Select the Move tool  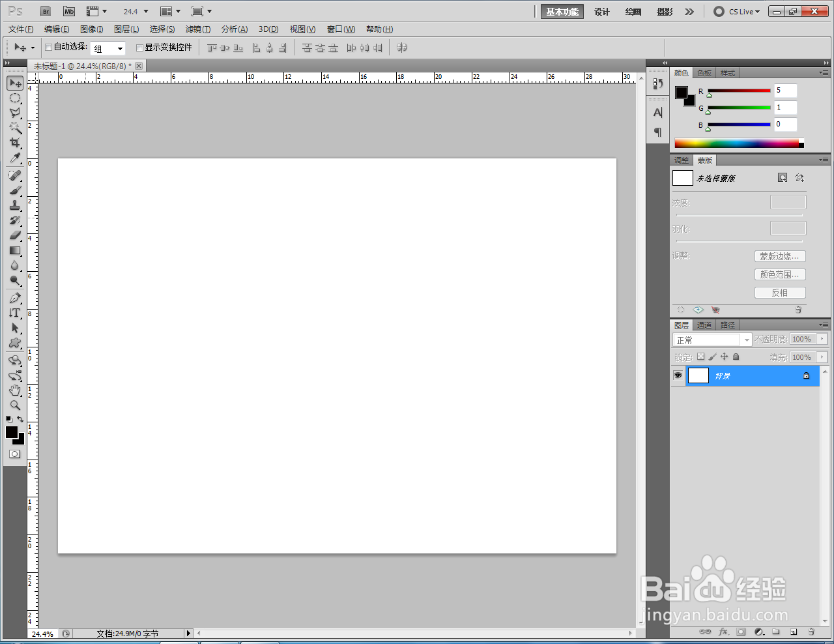15,83
